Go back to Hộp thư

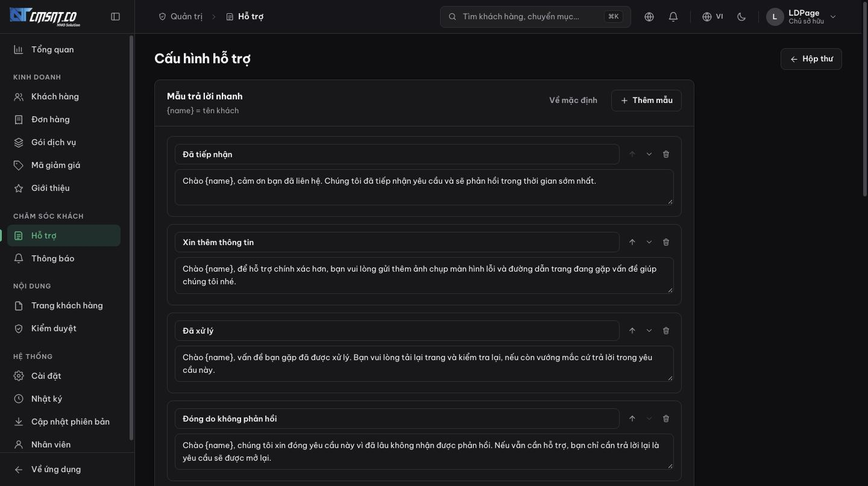811,59
